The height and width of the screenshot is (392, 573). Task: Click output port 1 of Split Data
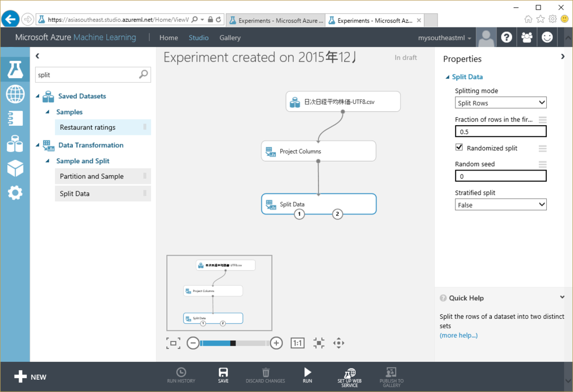click(299, 214)
